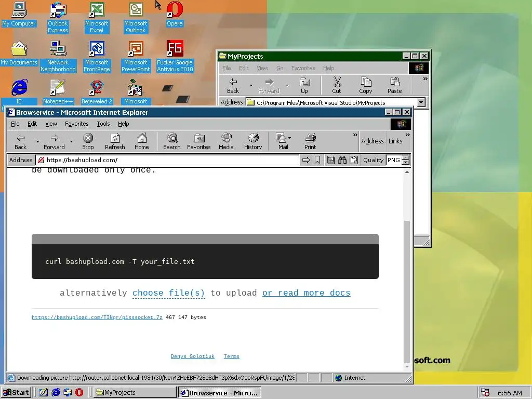Print the current page in Internet Explorer
The image size is (532, 399).
[x=310, y=141]
